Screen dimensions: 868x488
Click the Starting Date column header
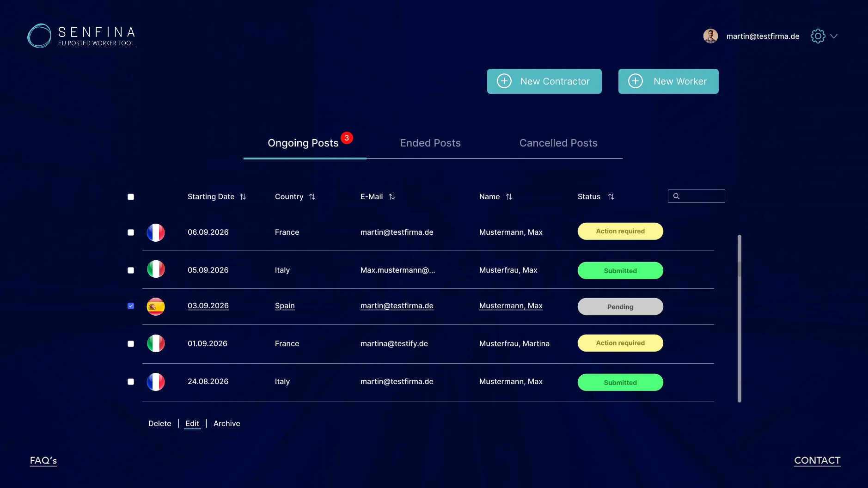211,197
